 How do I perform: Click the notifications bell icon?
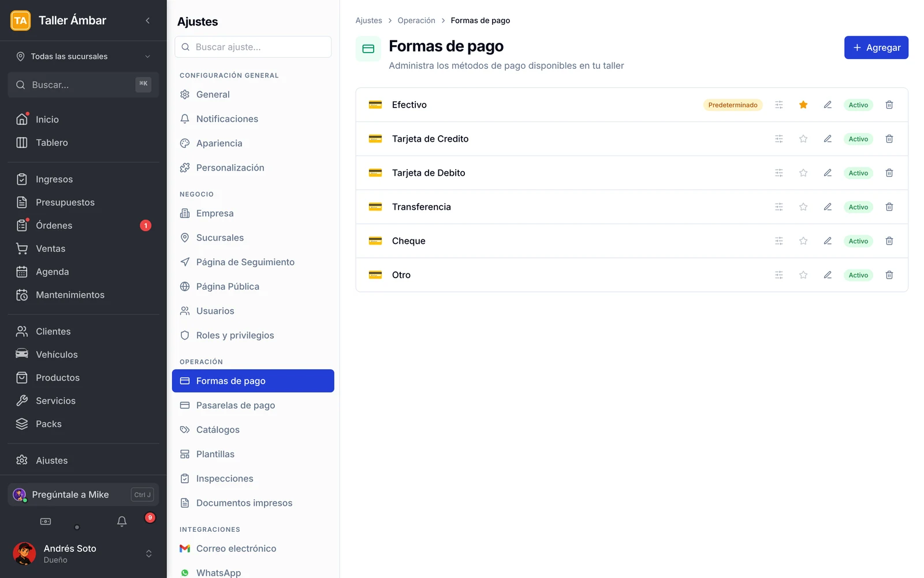tap(122, 521)
